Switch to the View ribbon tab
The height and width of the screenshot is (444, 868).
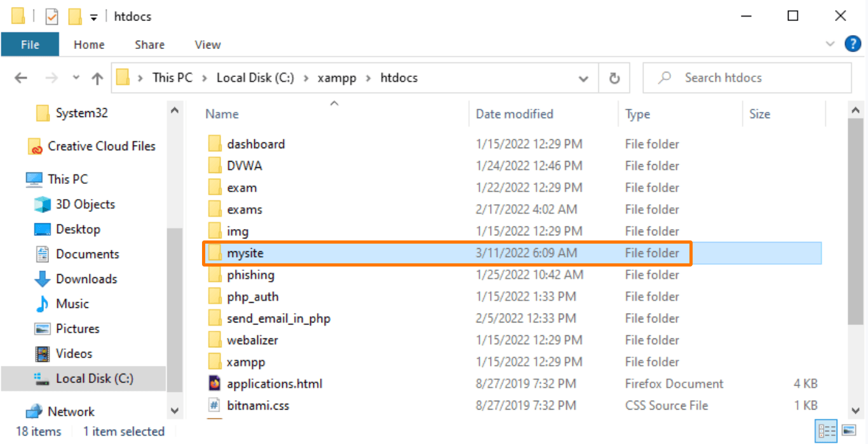pos(208,45)
